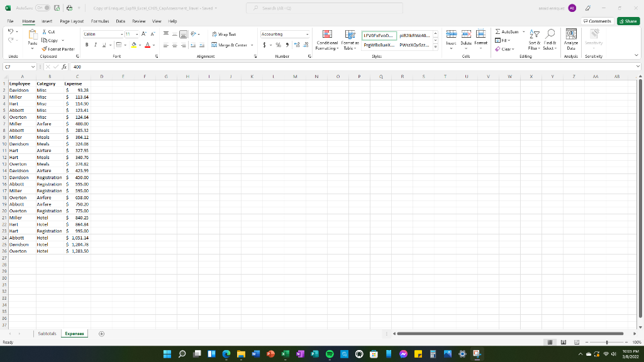644x362 pixels.
Task: Open Spotify from the taskbar
Action: (330, 354)
